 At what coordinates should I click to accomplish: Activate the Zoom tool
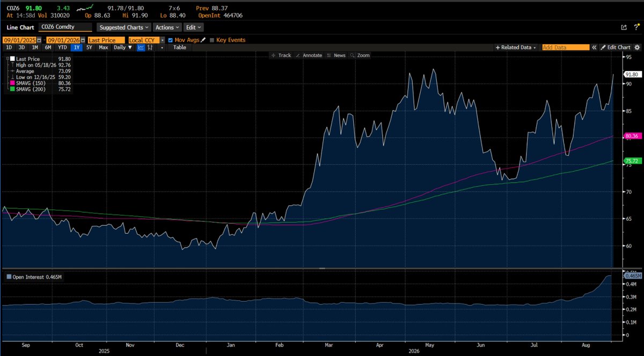click(360, 55)
